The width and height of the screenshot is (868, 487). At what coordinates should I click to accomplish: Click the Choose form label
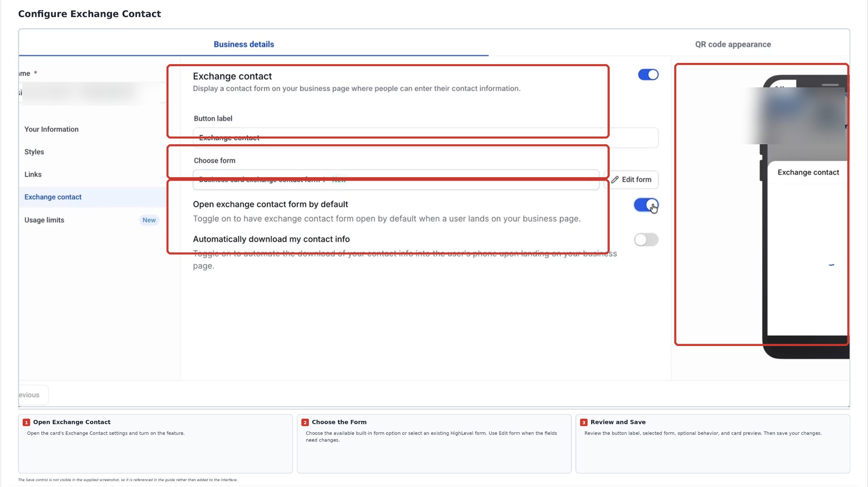214,161
